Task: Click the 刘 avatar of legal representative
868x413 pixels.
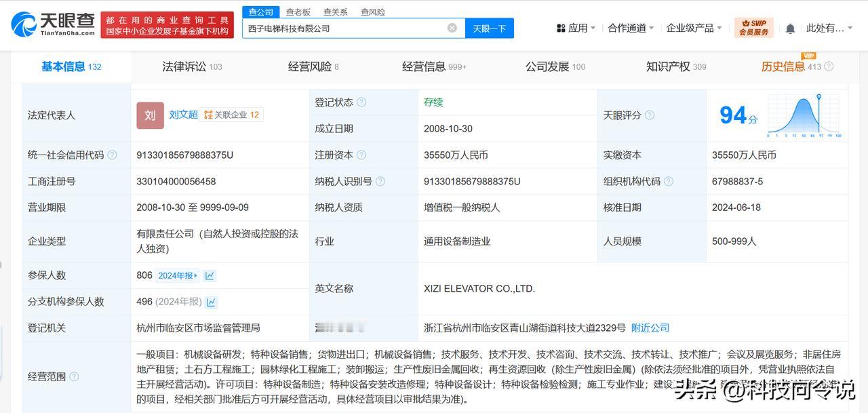Action: tap(150, 115)
